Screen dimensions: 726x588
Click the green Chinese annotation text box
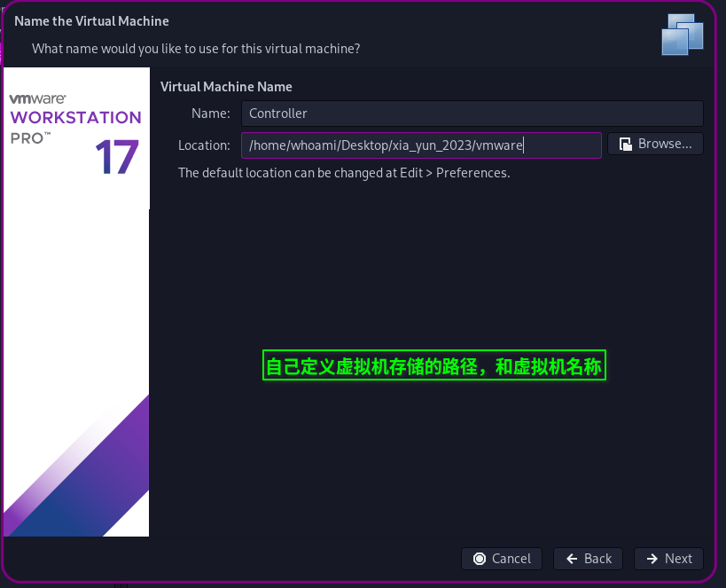(x=434, y=366)
